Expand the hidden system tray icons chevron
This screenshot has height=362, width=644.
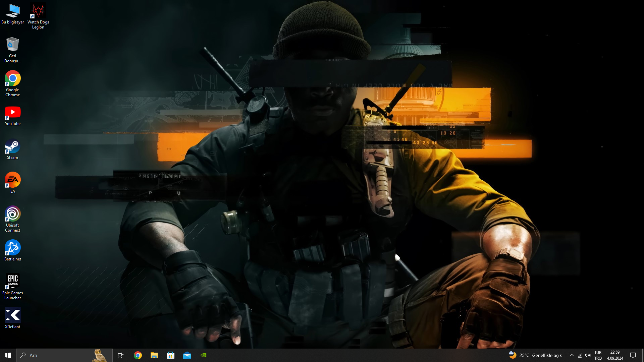point(572,355)
